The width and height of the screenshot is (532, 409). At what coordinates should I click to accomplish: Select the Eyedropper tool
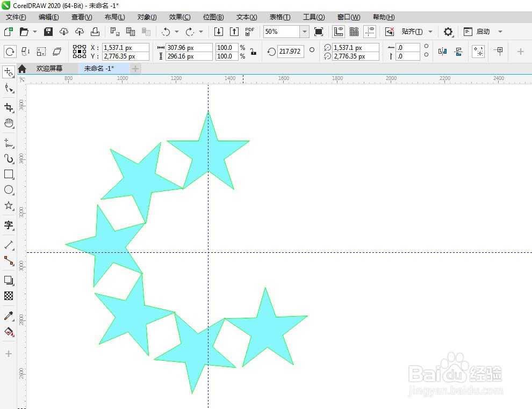coord(9,316)
